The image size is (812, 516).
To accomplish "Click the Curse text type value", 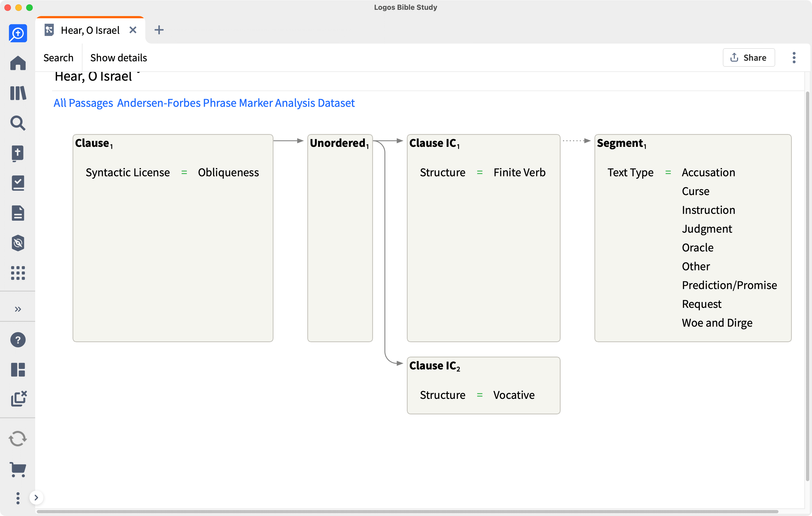I will (696, 191).
